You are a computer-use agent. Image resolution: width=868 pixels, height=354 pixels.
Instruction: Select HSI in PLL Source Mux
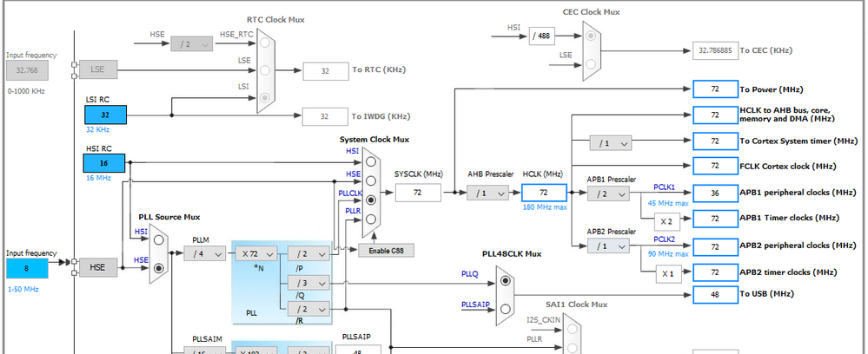159,239
